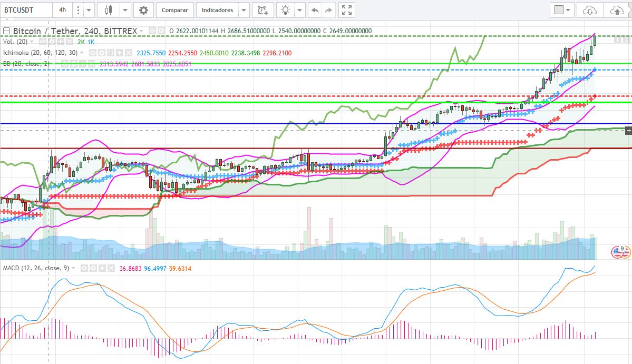Expand the chart style dropdown arrow
The height and width of the screenshot is (364, 632).
[125, 10]
